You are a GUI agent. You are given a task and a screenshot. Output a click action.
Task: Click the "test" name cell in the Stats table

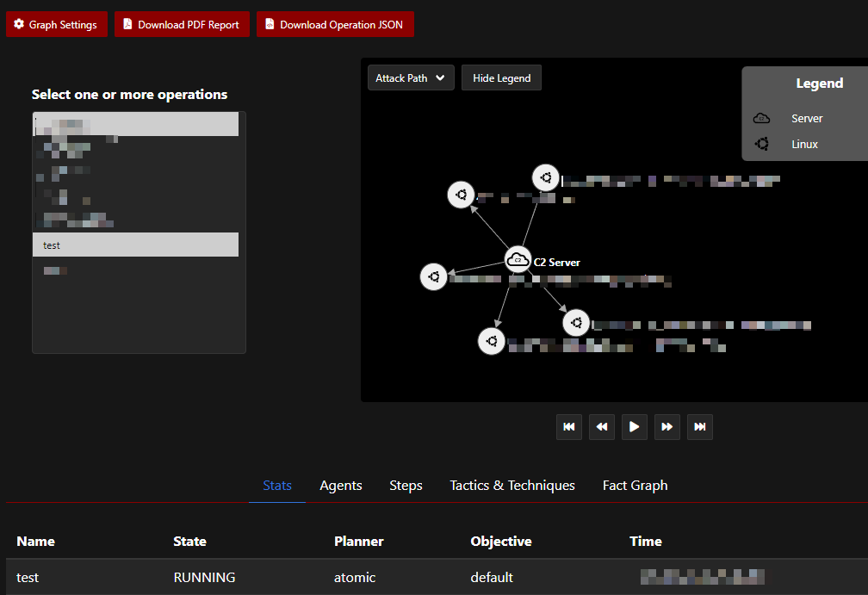click(x=28, y=577)
